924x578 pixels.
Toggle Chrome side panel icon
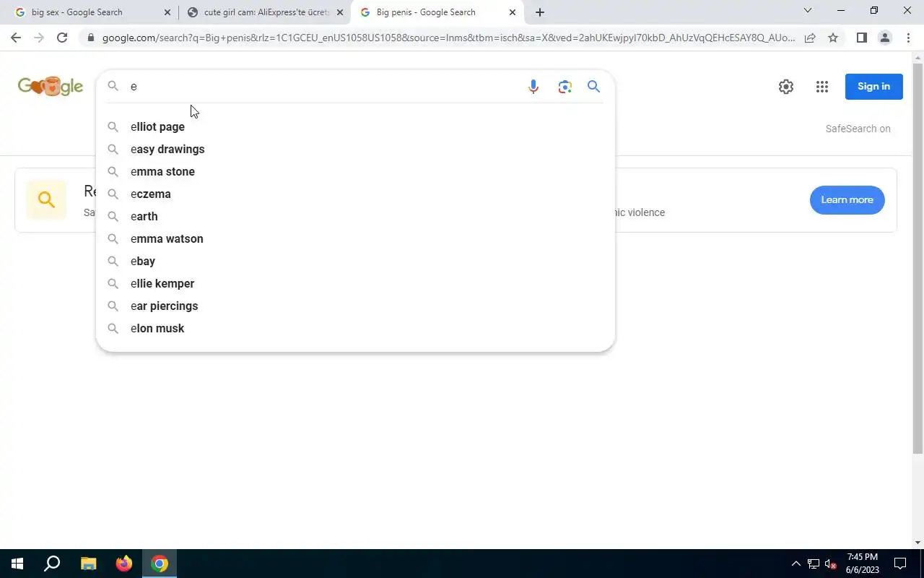coord(861,38)
